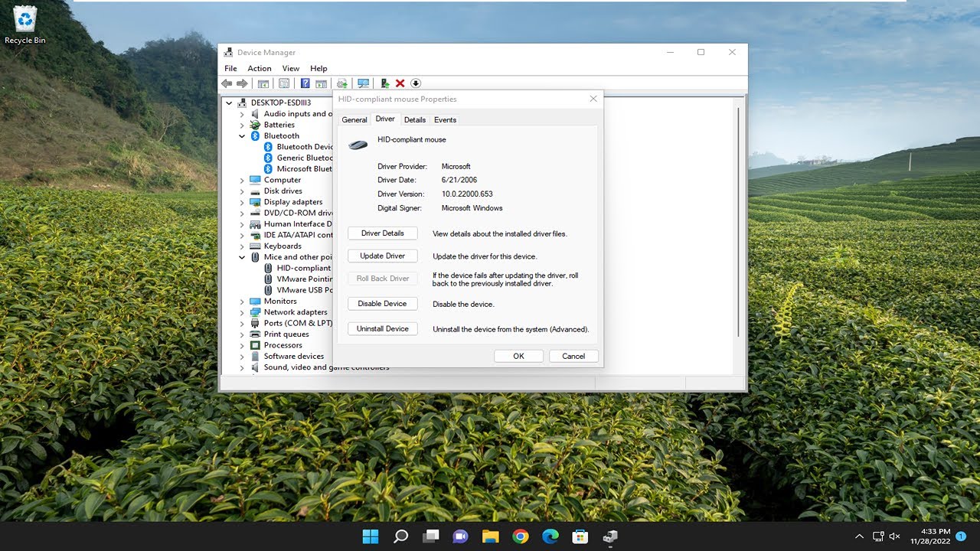Click Device Manager icon on the taskbar

coord(610,536)
